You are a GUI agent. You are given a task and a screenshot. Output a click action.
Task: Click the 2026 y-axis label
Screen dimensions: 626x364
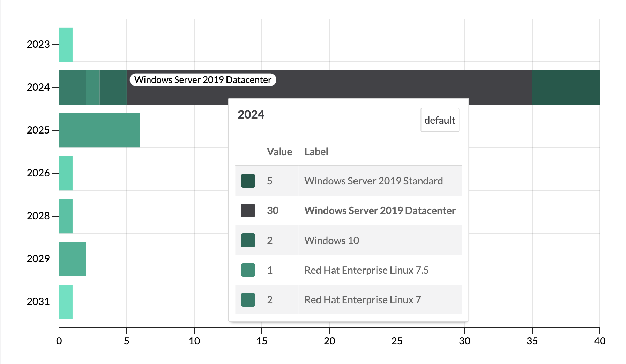(38, 173)
